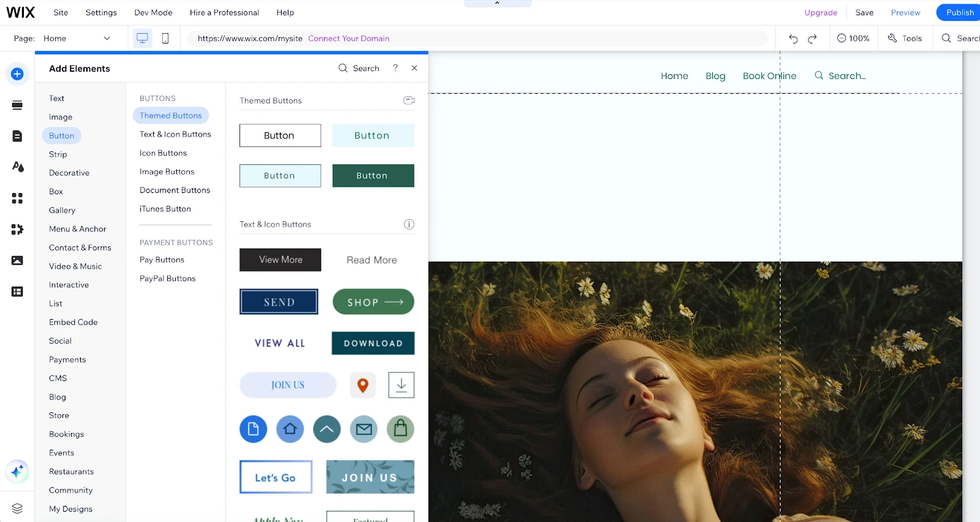Open the 100% zoom control

tap(853, 38)
